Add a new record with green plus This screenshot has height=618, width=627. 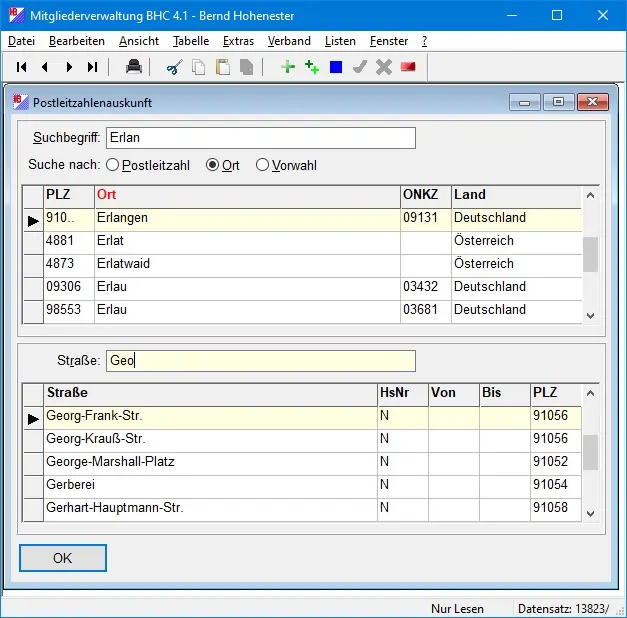288,67
